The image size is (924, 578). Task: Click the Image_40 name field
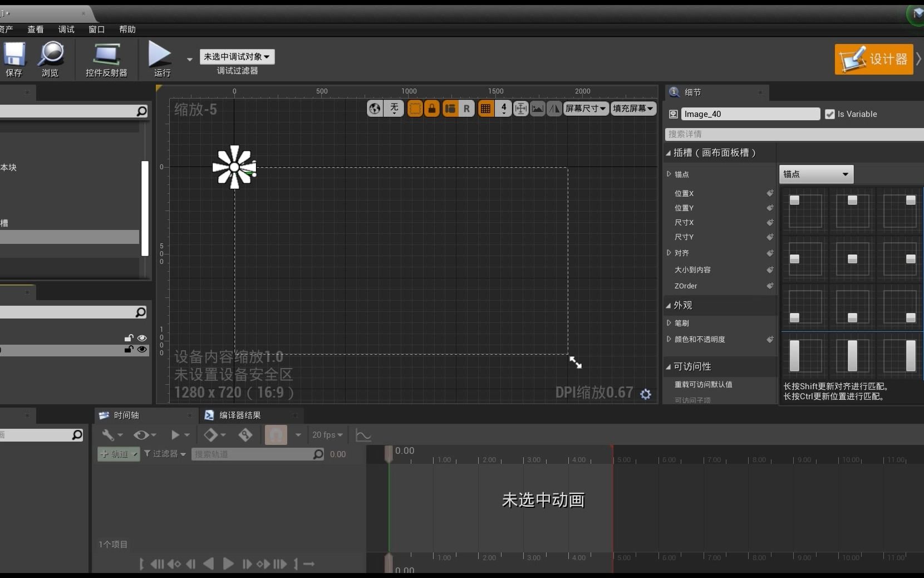coord(750,114)
